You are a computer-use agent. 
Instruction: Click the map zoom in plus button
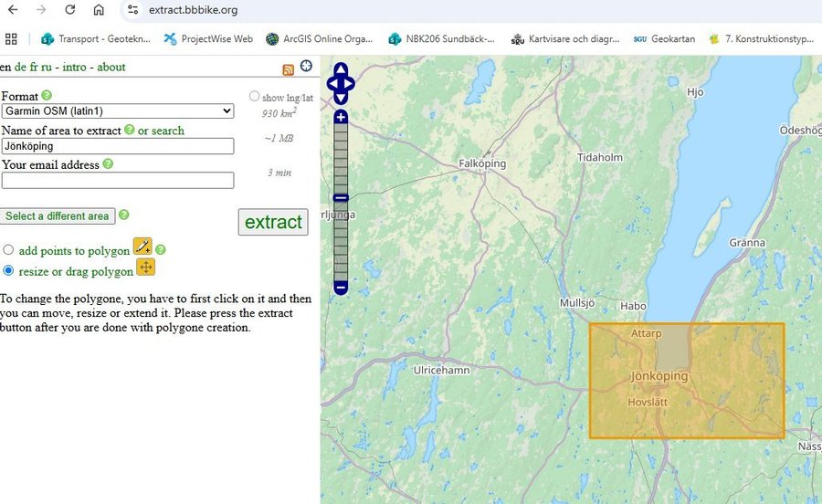click(341, 117)
